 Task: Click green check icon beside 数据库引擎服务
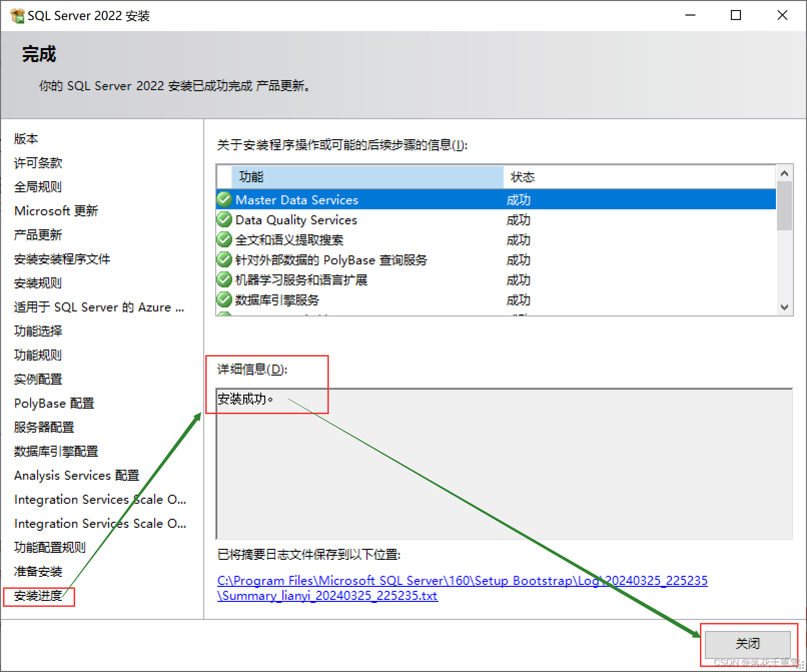coord(224,299)
